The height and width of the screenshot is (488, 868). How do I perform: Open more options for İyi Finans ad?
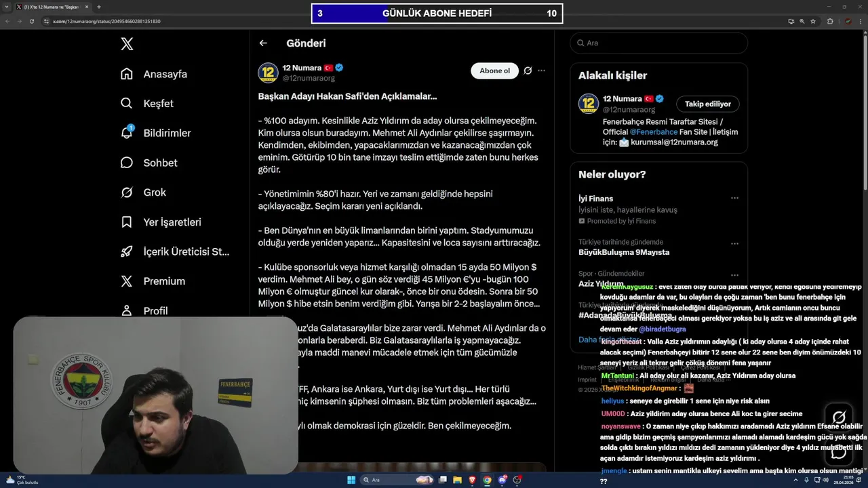[734, 199]
